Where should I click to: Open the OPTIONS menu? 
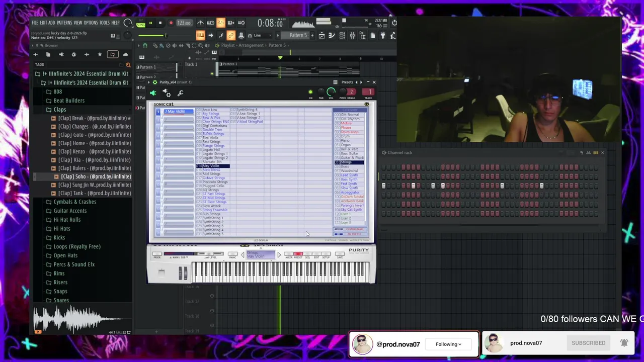pos(91,23)
